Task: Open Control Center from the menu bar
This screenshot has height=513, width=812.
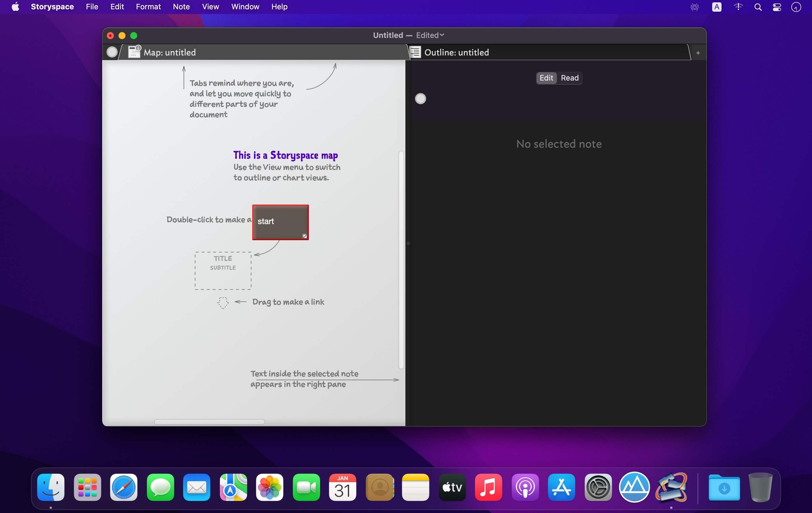Action: [777, 7]
